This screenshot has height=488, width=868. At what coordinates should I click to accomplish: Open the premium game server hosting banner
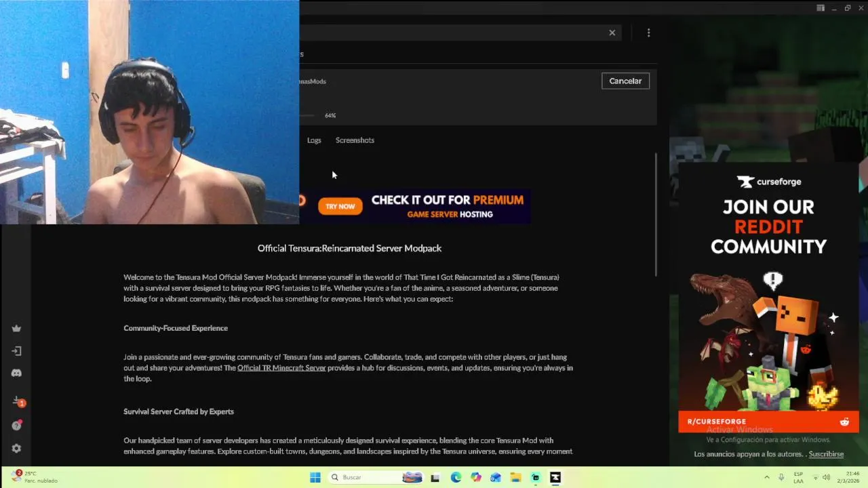click(x=415, y=206)
